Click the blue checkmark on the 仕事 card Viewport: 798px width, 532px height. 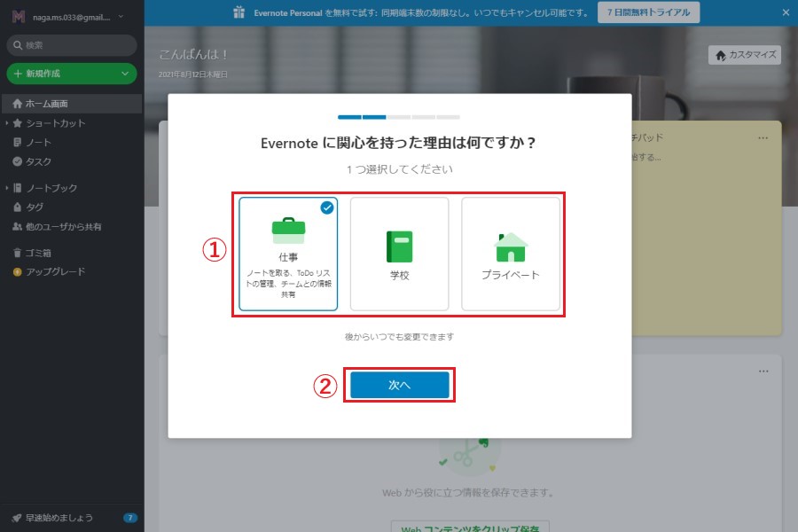[x=326, y=207]
